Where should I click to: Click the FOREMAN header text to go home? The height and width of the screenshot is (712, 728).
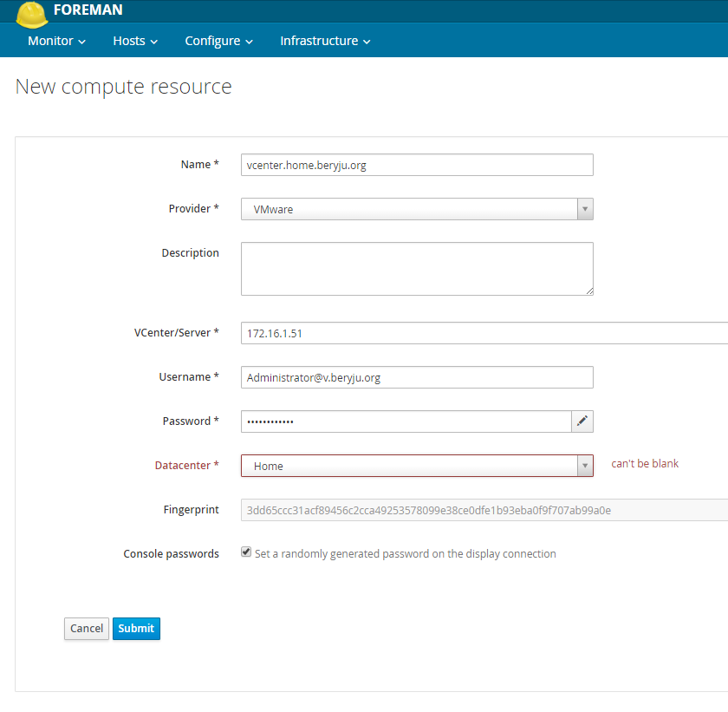(90, 11)
